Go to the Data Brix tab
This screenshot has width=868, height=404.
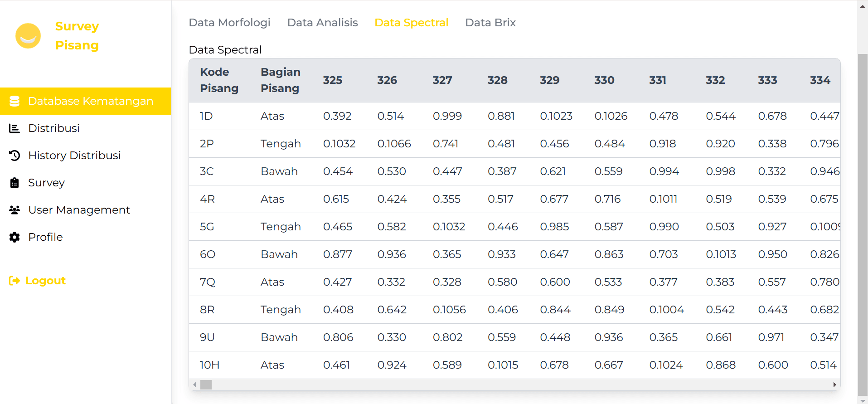click(x=490, y=23)
